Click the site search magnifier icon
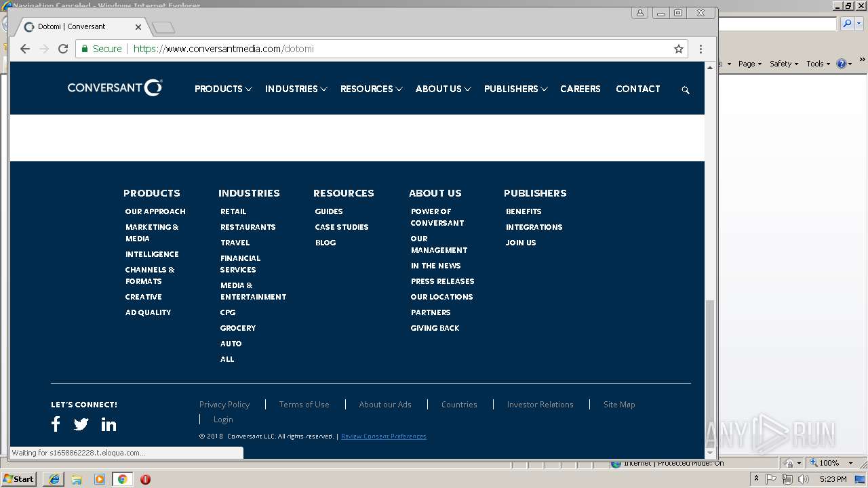868x488 pixels. click(x=686, y=89)
